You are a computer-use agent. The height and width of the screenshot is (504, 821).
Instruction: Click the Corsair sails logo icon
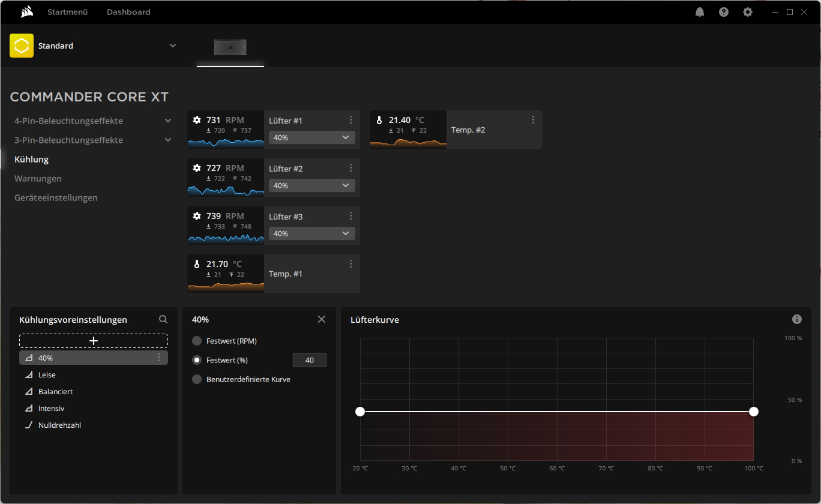(26, 12)
